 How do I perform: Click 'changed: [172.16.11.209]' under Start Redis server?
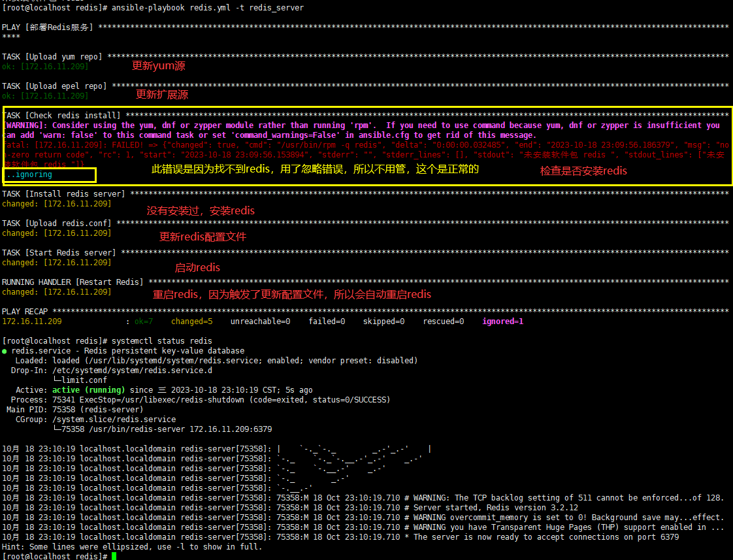(x=57, y=262)
